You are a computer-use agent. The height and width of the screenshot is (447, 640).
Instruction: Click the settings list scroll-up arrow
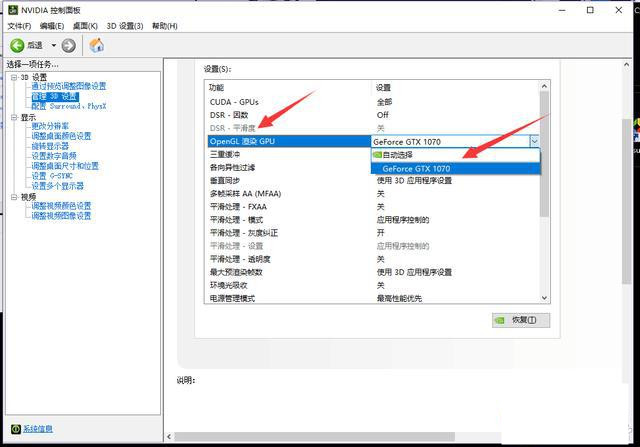544,86
